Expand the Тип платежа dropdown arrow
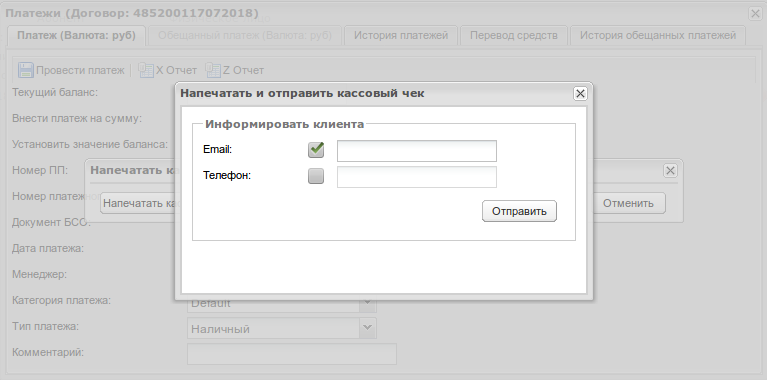767x380 pixels. click(367, 328)
